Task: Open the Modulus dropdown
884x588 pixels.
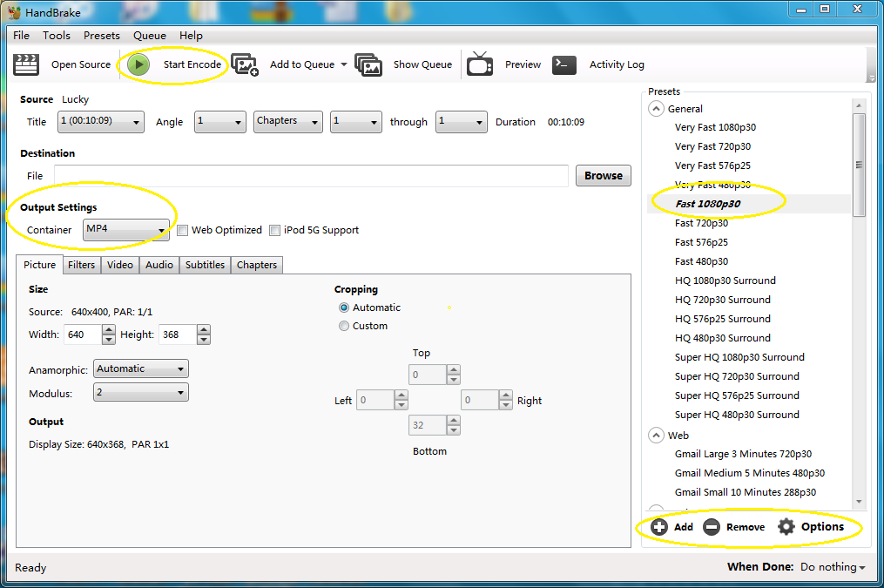Action: [x=141, y=392]
